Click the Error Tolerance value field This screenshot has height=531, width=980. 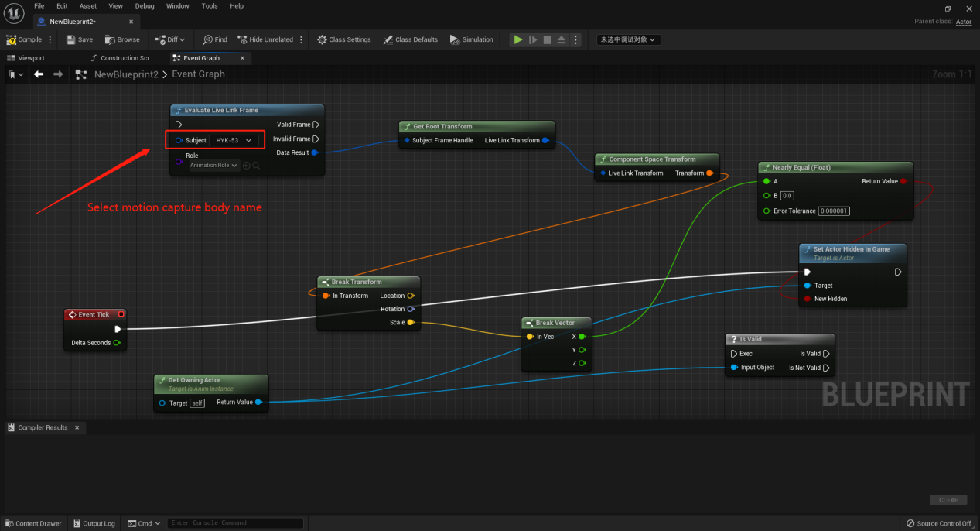click(835, 211)
